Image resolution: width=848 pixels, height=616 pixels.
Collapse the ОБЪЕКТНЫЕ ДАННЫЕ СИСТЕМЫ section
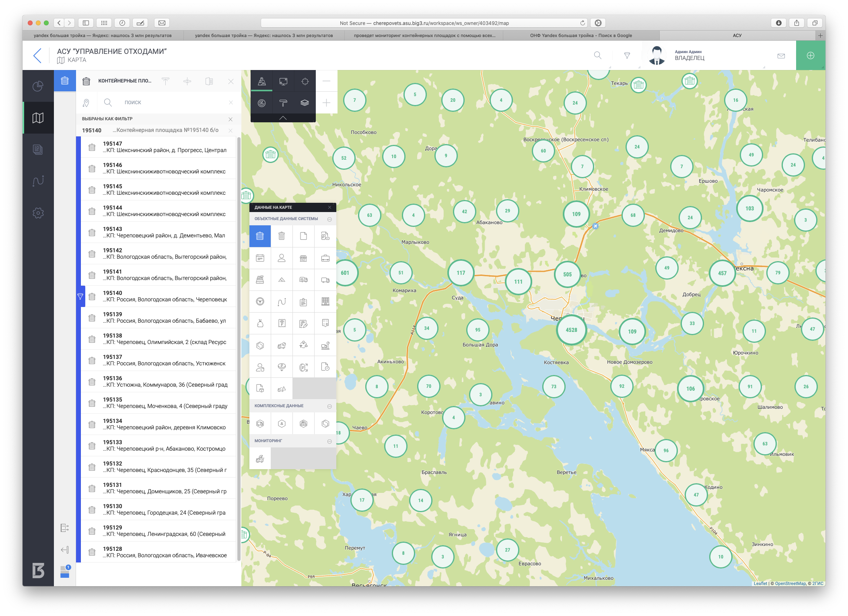(x=329, y=219)
